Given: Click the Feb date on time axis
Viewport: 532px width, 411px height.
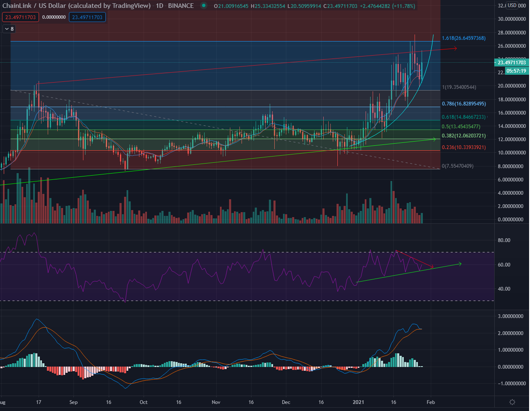Looking at the screenshot, I should [431, 402].
